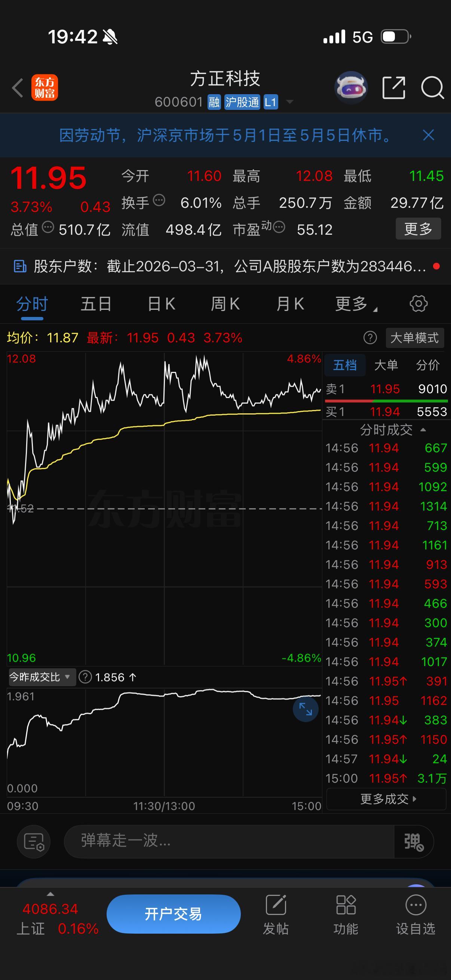Screen dimensions: 451x980
Task: Tap the 开户交易 button
Action: pyautogui.click(x=174, y=914)
